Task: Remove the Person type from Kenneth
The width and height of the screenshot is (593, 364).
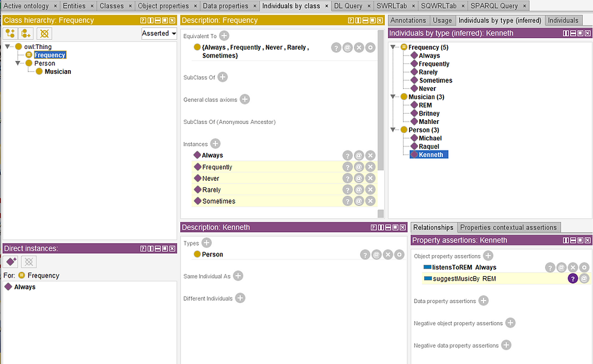Action: click(x=388, y=255)
